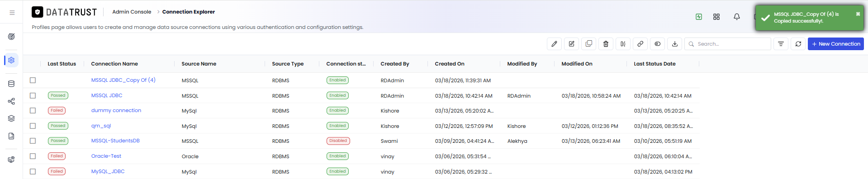Click created date 03/18/2026, 11:39:31 AM
868x179 pixels.
(x=463, y=80)
